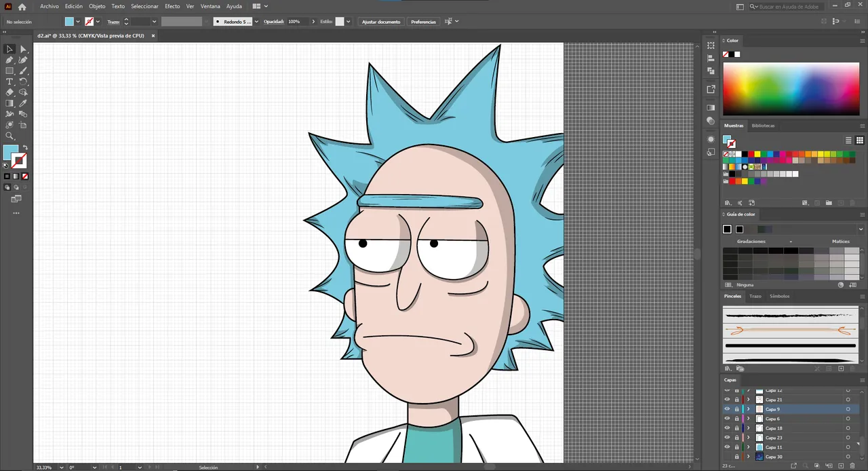
Task: Select the Paintbrush tool
Action: pos(23,71)
